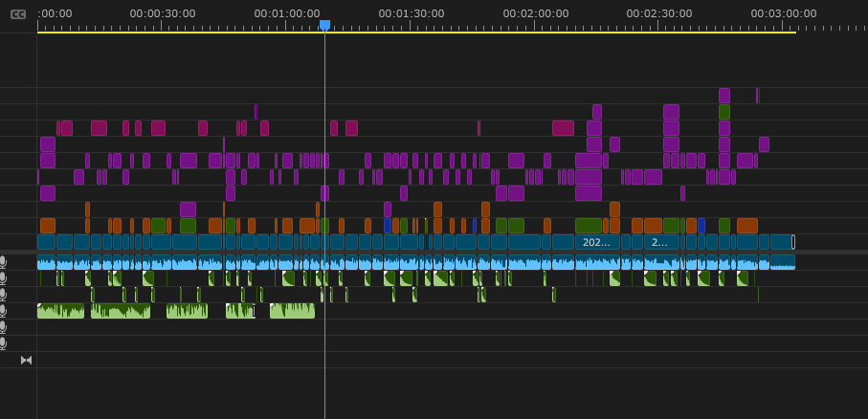Click the 00:01:00:00 timecode on the ruler
Screen dimensions: 868x419
coord(287,13)
